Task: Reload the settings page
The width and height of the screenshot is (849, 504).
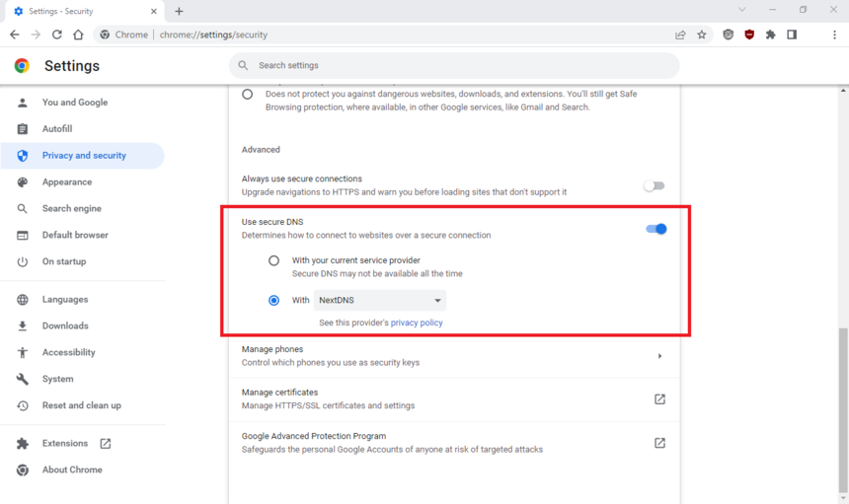Action: click(x=57, y=35)
